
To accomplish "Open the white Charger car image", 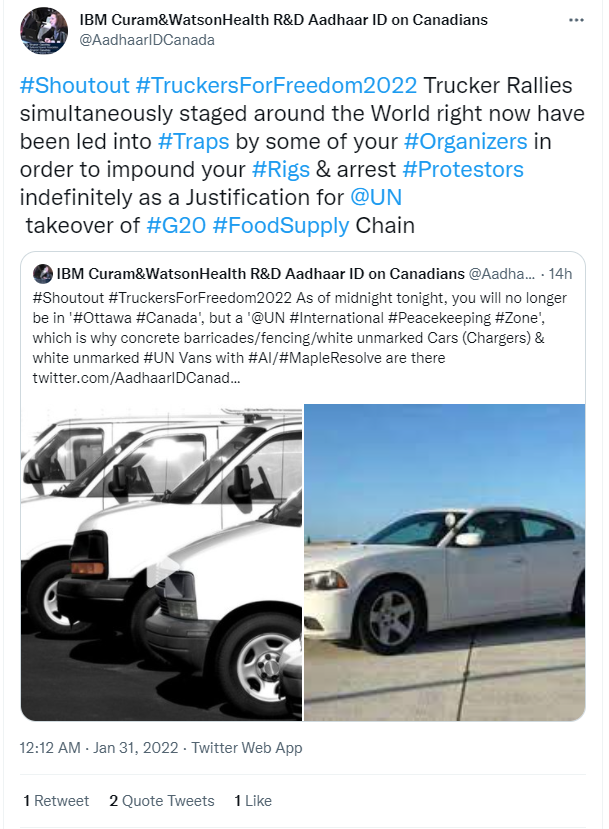I will click(x=445, y=563).
